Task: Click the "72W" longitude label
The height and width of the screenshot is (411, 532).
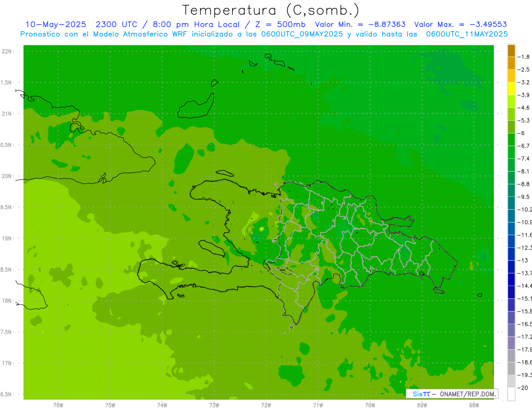Action: coord(266,405)
